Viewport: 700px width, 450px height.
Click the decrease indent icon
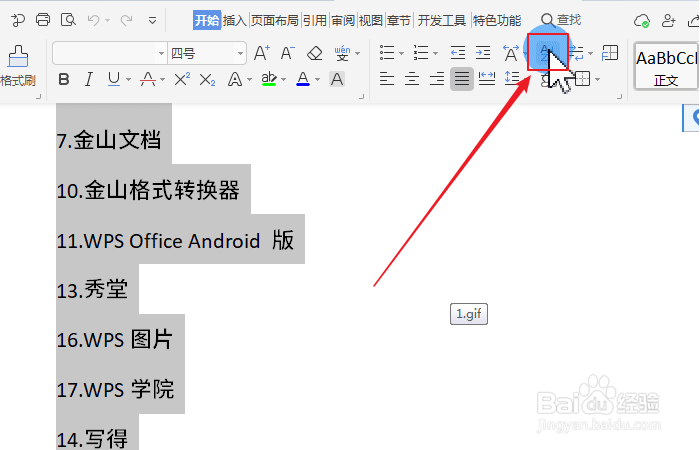[458, 53]
